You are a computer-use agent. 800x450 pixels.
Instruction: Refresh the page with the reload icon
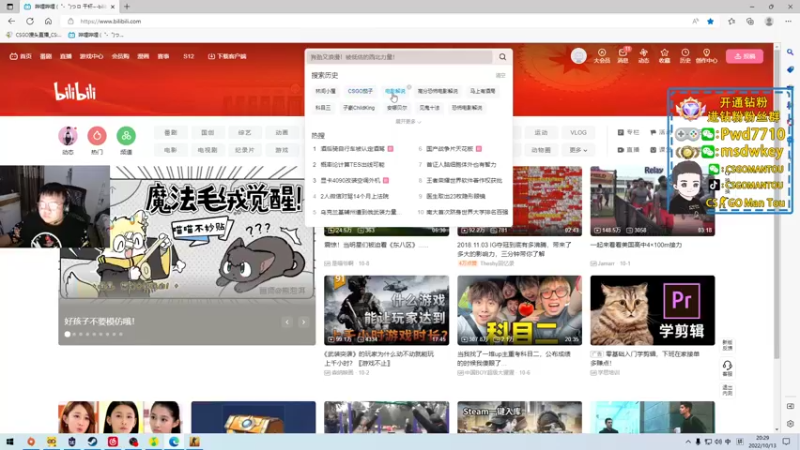coord(30,21)
